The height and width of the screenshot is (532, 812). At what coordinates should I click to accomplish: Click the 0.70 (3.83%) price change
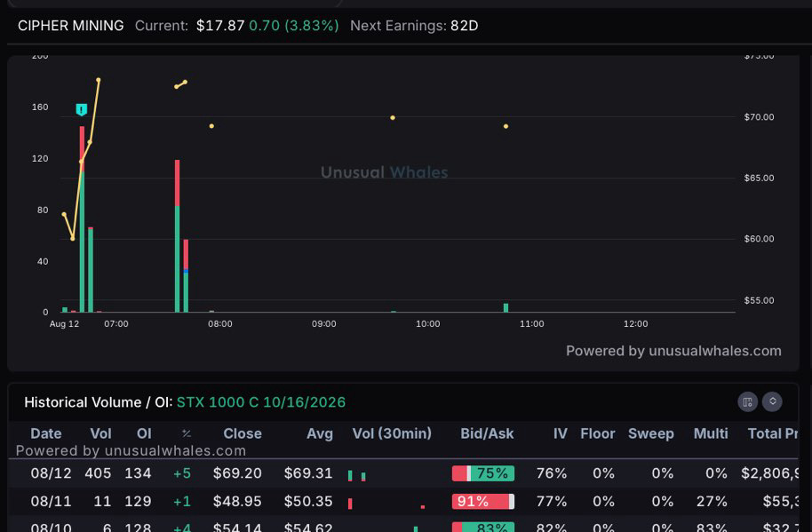tap(294, 26)
